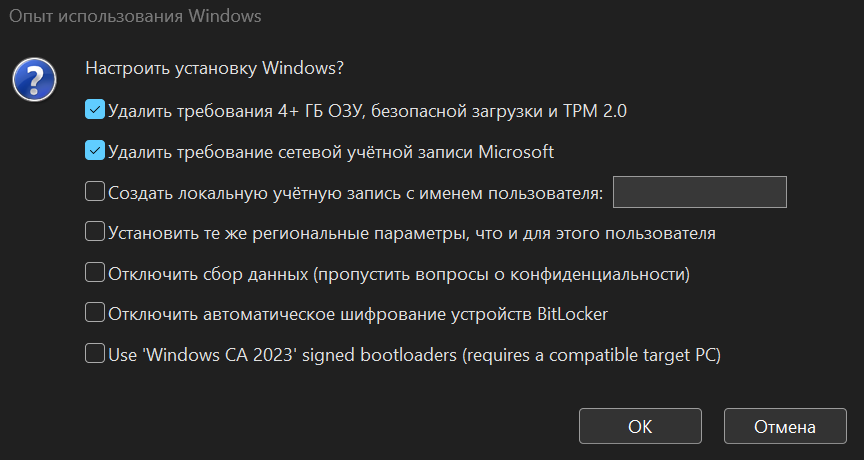Image resolution: width=864 pixels, height=460 pixels.
Task: Click the 'Отключить сбор данных' label text
Action: click(398, 273)
